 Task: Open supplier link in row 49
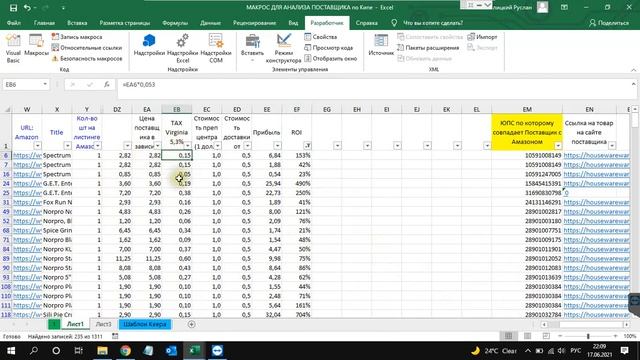click(x=596, y=212)
